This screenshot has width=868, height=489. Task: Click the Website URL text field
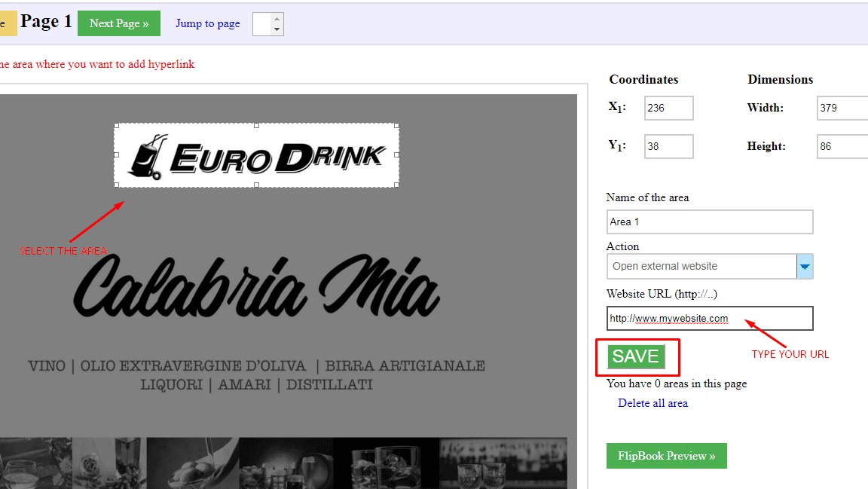coord(709,318)
